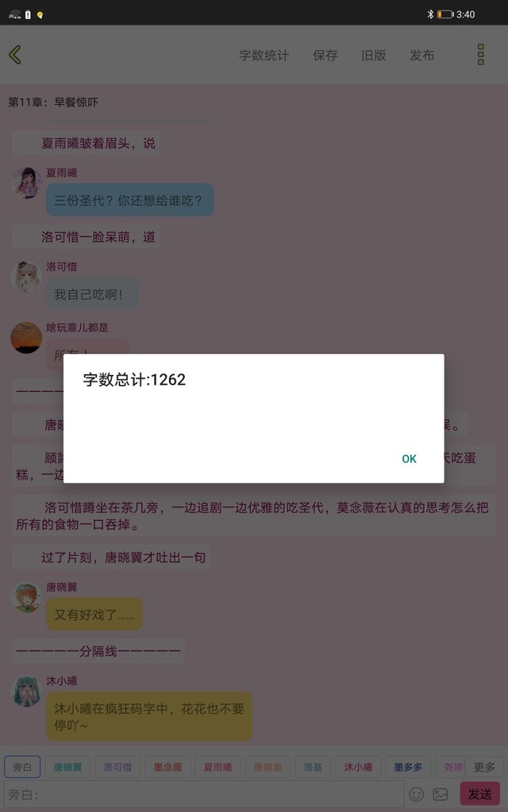
Task: Tap the back arrow icon
Action: click(x=15, y=55)
